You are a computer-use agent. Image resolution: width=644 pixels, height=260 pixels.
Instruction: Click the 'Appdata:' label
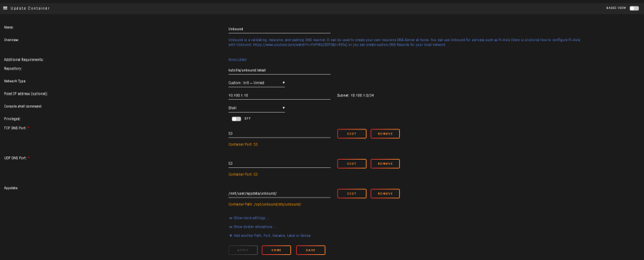click(12, 188)
